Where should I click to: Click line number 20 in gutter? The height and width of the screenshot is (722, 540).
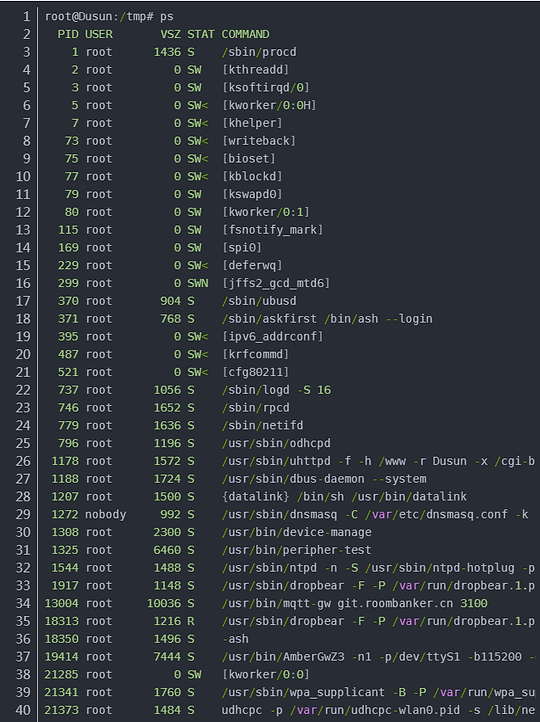point(23,355)
